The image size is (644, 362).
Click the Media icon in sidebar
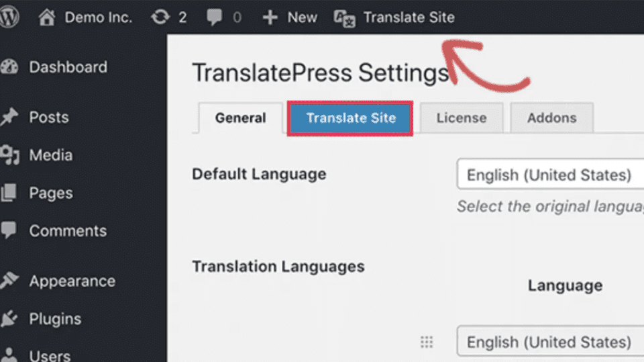(x=9, y=155)
